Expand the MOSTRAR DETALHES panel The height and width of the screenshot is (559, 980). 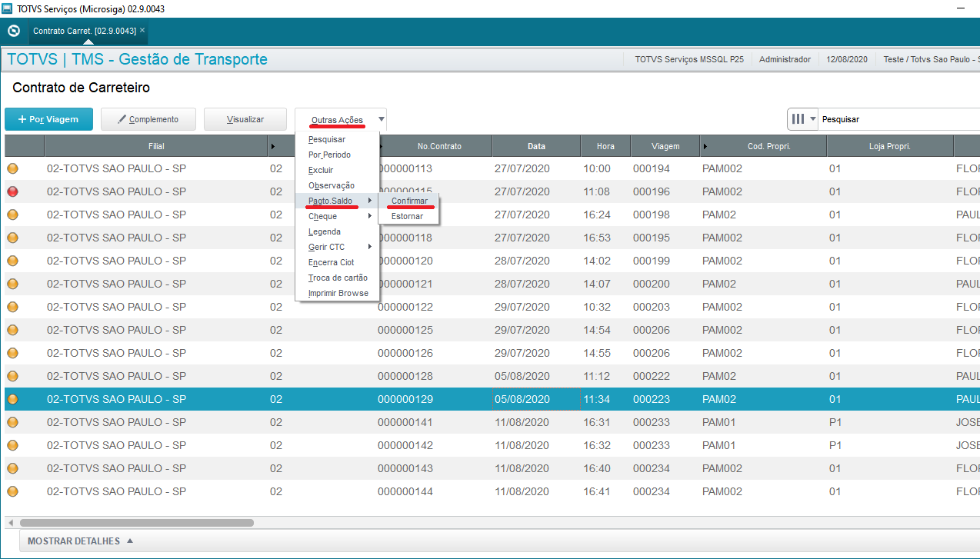[x=80, y=541]
